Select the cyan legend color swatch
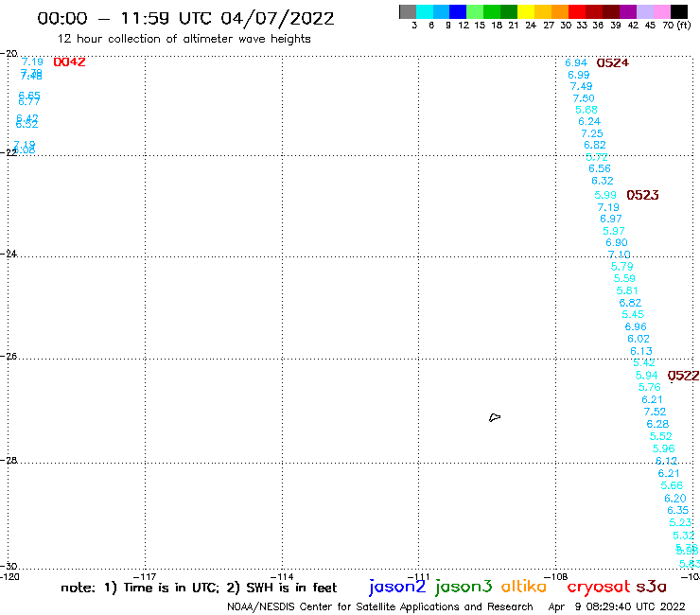The height and width of the screenshot is (615, 700). 425,11
